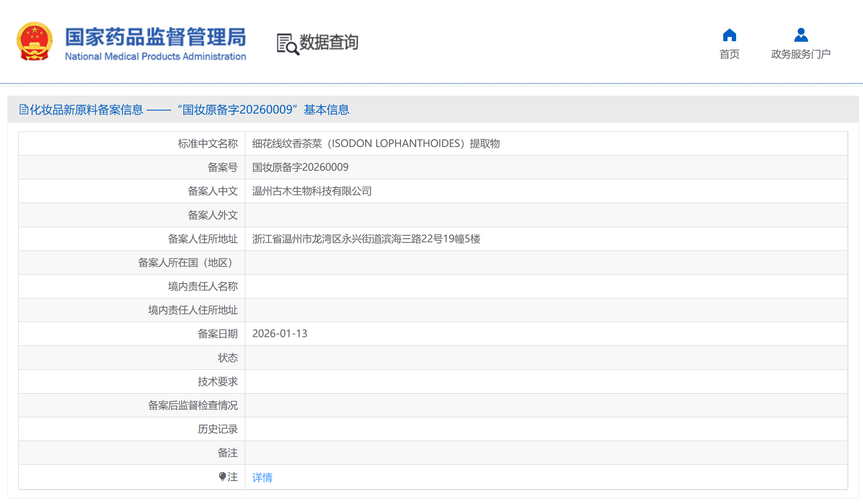Image resolution: width=863 pixels, height=504 pixels.
Task: Go to 首页 home link
Action: (729, 54)
